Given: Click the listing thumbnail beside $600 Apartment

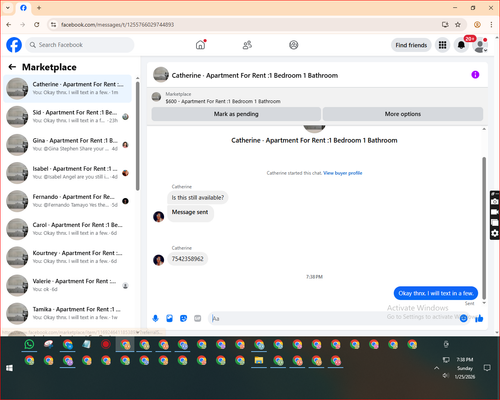Looking at the screenshot, I should (156, 97).
